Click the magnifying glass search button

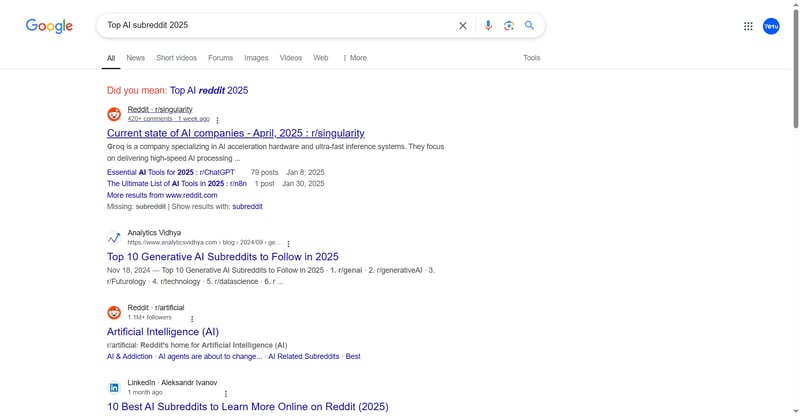pyautogui.click(x=529, y=25)
